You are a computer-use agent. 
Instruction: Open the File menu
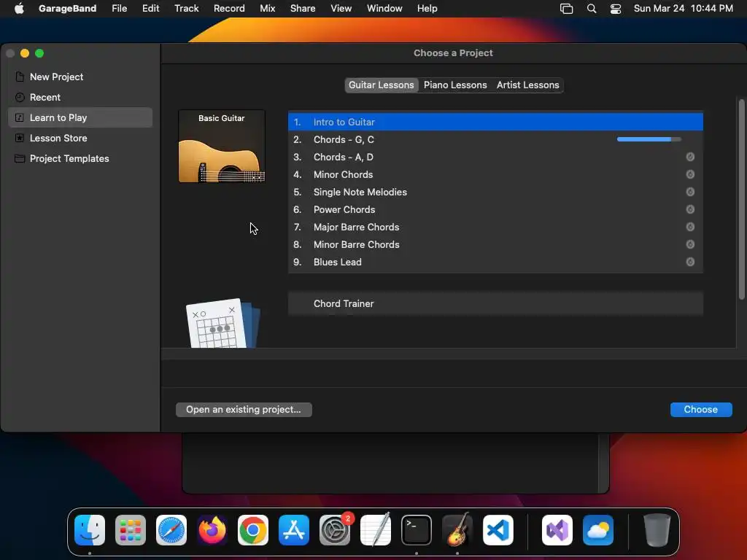click(119, 9)
